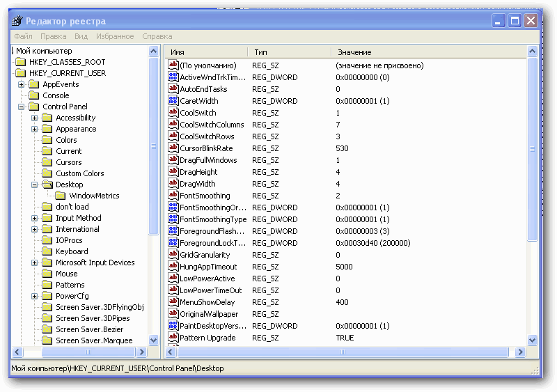The image size is (557, 392).
Task: Click the DragHeight value name
Action: [x=198, y=172]
